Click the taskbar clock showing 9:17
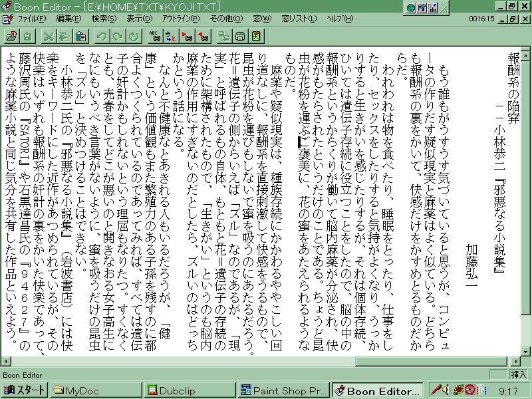 coord(508,391)
